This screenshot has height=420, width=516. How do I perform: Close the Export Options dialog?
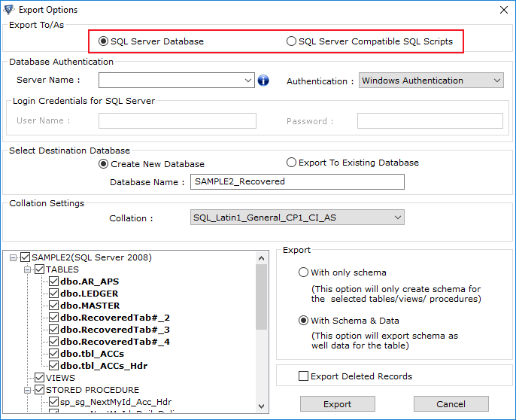[x=503, y=10]
